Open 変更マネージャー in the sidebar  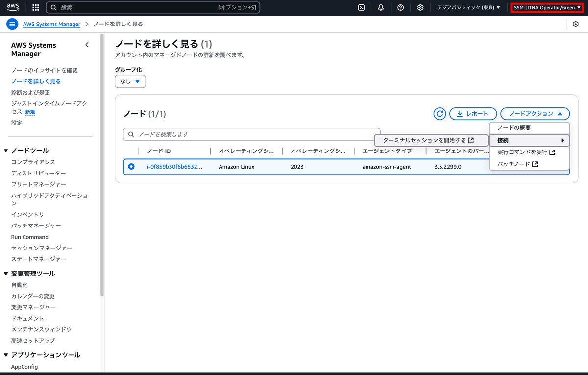click(33, 307)
